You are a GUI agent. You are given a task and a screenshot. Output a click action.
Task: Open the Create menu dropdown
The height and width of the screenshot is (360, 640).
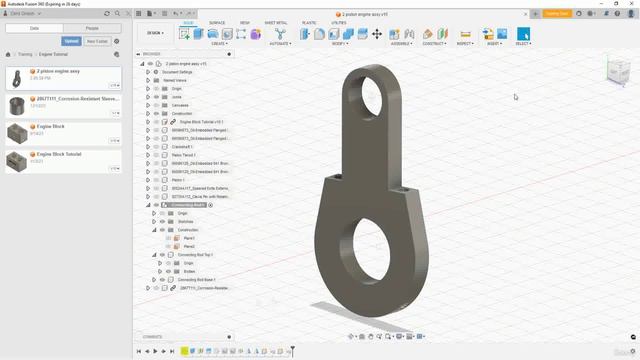tap(220, 44)
